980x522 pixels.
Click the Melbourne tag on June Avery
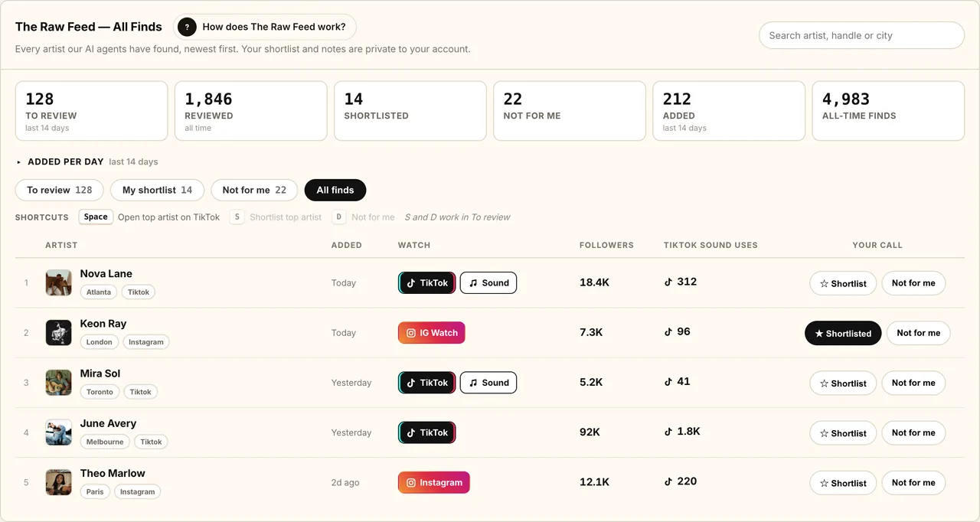point(105,442)
